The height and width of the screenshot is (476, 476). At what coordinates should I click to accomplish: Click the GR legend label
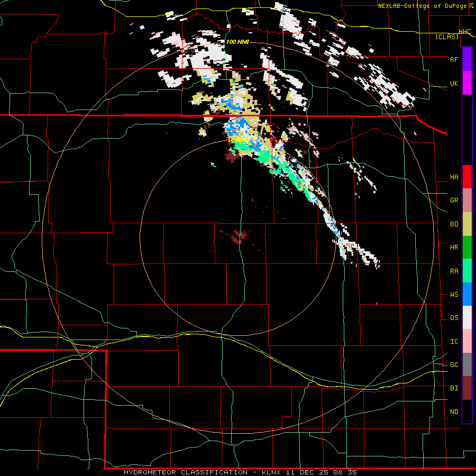(x=454, y=200)
